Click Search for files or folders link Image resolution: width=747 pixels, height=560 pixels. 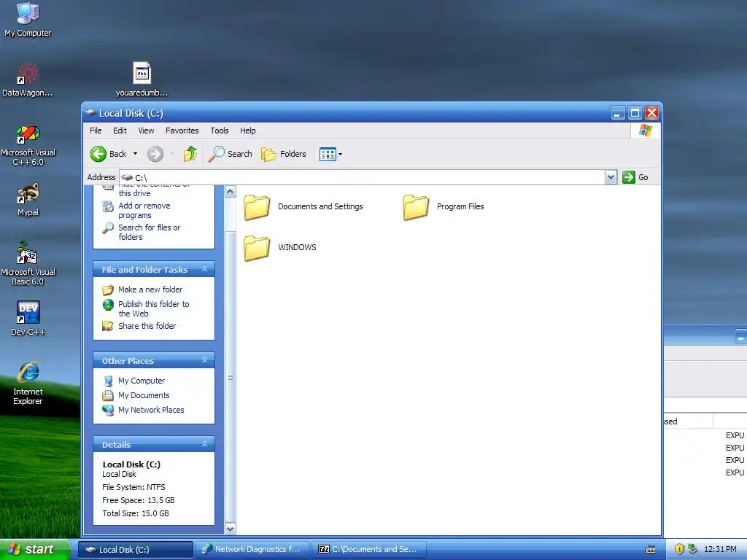coord(149,233)
